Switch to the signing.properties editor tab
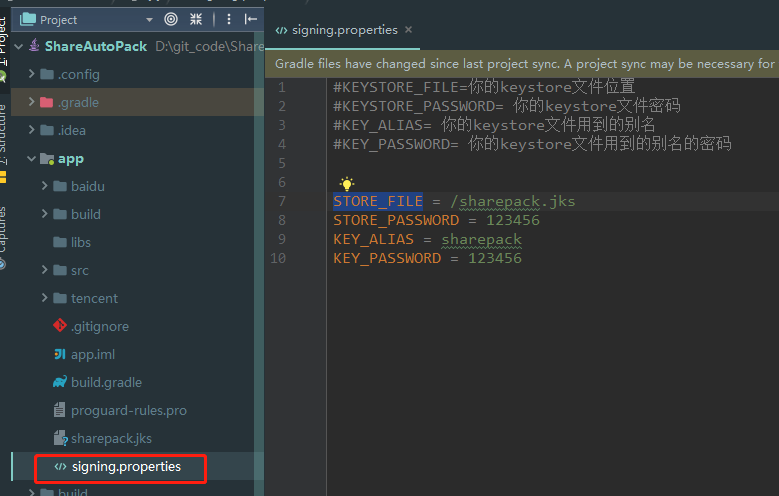The width and height of the screenshot is (779, 496). click(x=344, y=30)
